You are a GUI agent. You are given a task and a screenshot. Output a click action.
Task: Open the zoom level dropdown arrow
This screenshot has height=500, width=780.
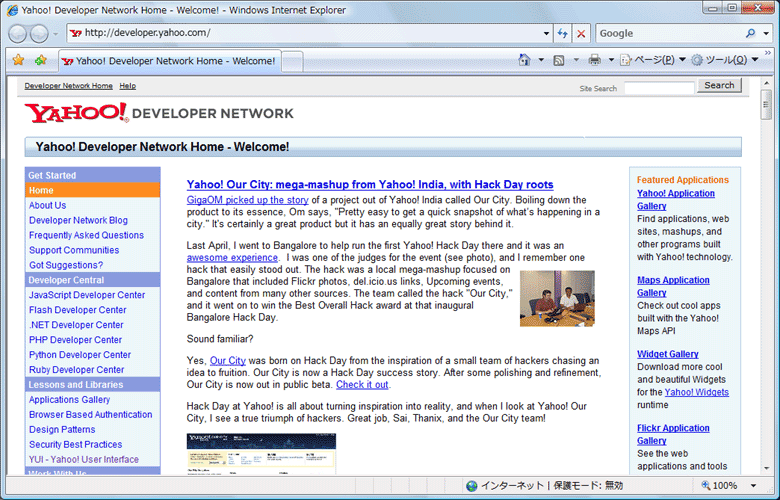[753, 486]
